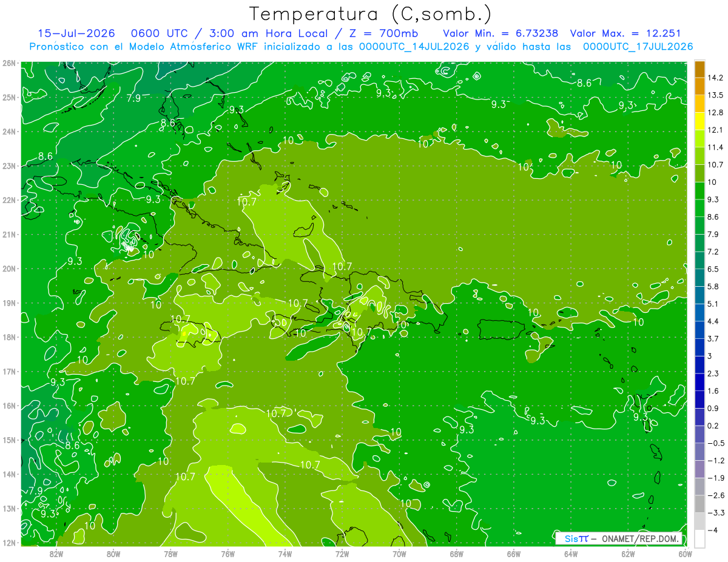Click the -1.2 colorbar label

[x=715, y=461]
